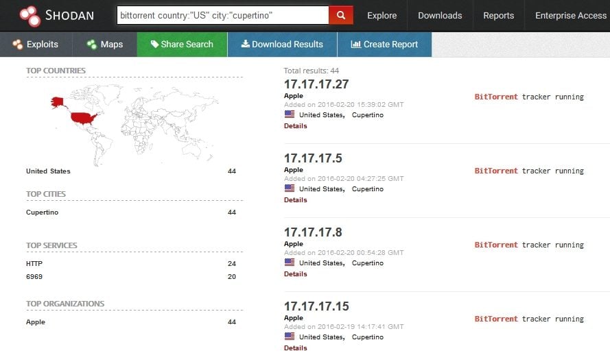Click Details for 17.17.17.8
610x364 pixels.
pos(295,274)
